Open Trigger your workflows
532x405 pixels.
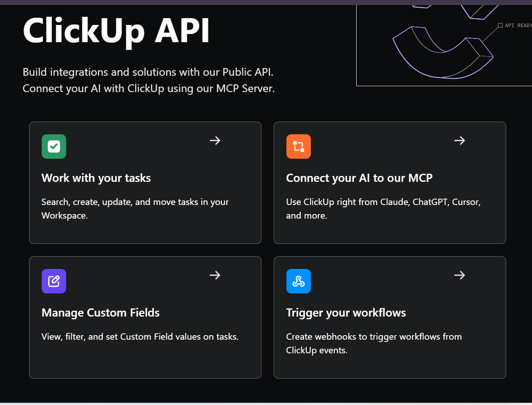[346, 312]
